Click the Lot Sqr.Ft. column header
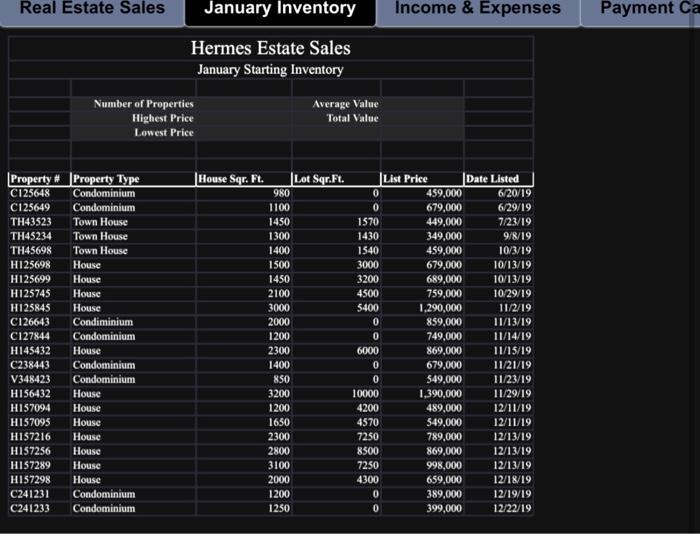The width and height of the screenshot is (700, 534). point(336,179)
